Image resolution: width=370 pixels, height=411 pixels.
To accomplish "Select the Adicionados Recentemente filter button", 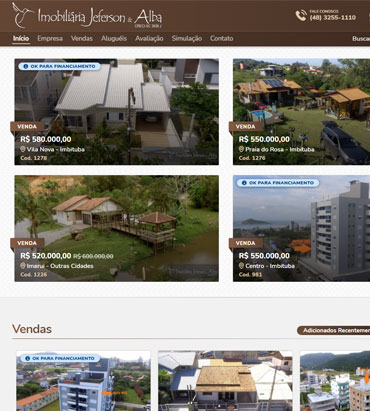I will [x=334, y=330].
